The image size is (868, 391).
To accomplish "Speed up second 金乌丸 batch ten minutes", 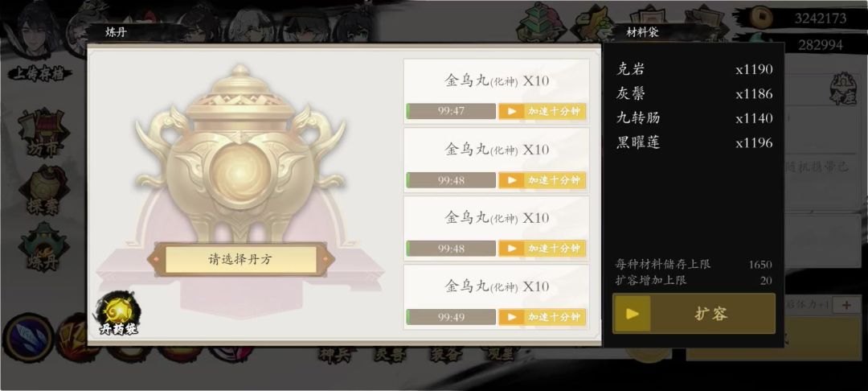I will pyautogui.click(x=542, y=180).
